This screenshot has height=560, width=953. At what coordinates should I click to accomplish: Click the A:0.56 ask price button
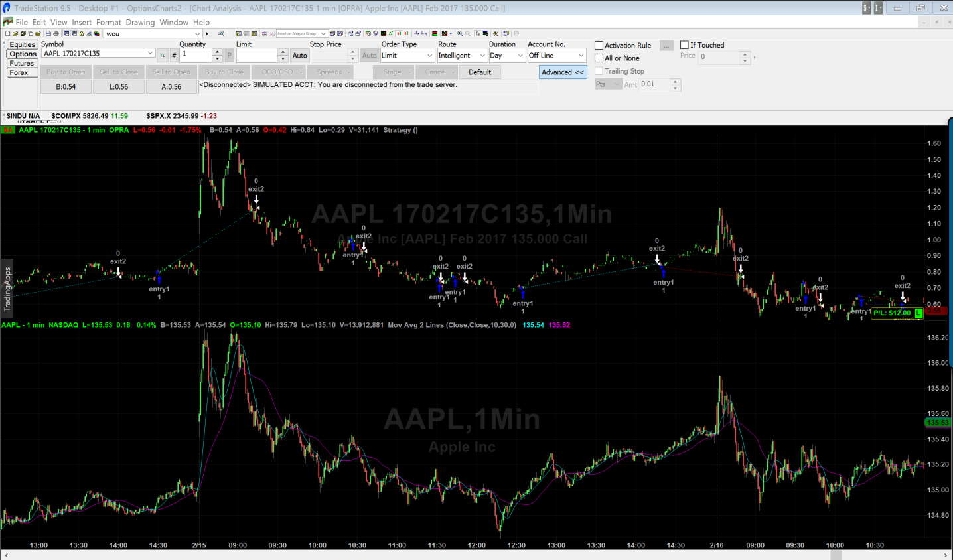(171, 87)
